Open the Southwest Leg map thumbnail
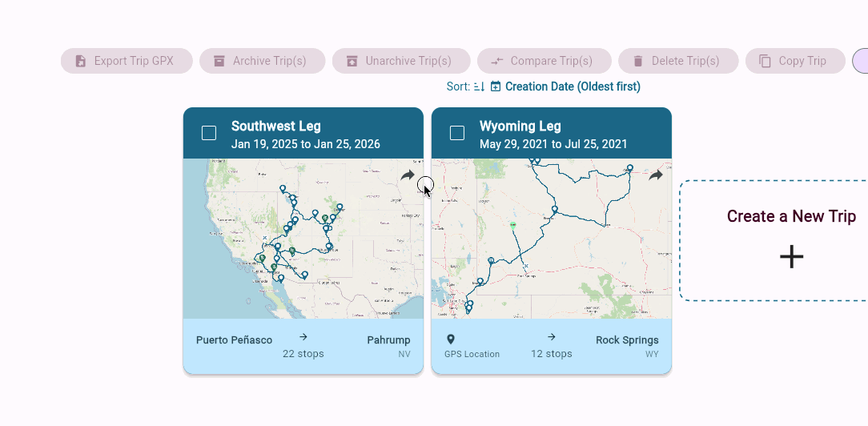Image resolution: width=868 pixels, height=426 pixels. (x=303, y=239)
